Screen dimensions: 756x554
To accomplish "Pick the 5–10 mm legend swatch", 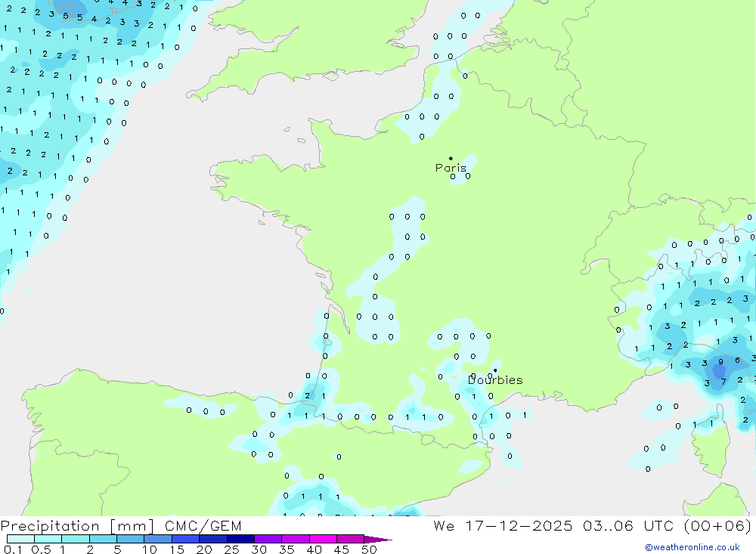I will 131,539.
